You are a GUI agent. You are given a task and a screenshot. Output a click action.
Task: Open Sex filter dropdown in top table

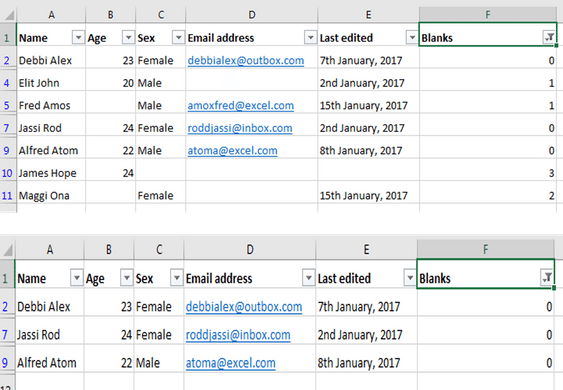178,37
